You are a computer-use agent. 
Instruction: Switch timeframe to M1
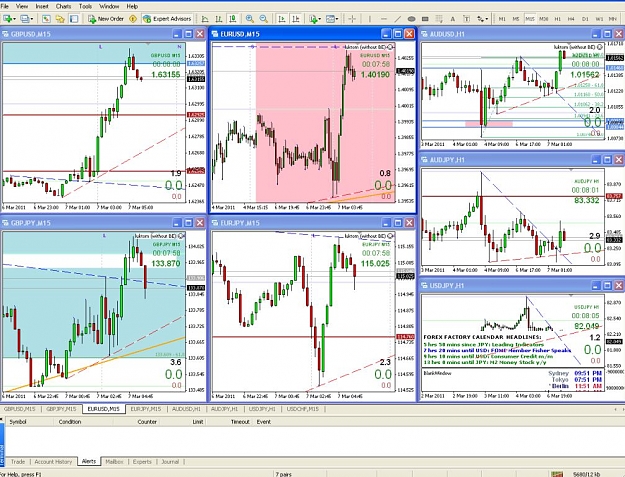(x=502, y=19)
